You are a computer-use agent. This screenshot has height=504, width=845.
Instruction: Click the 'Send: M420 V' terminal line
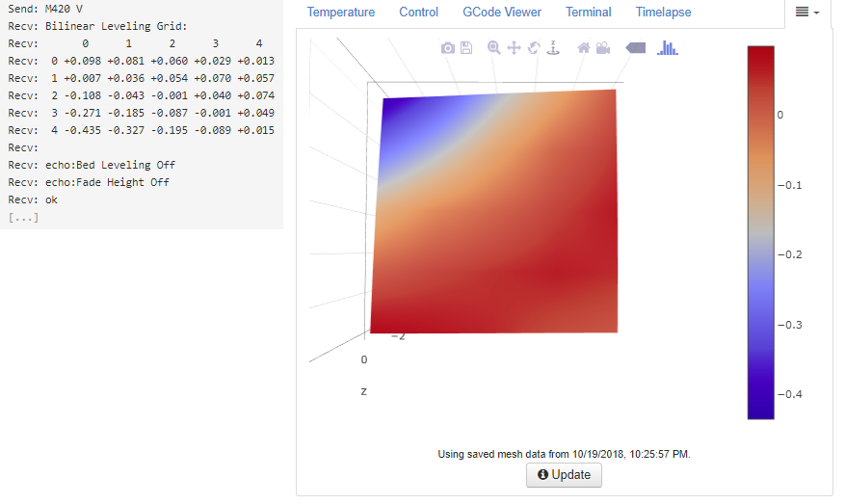(x=45, y=9)
